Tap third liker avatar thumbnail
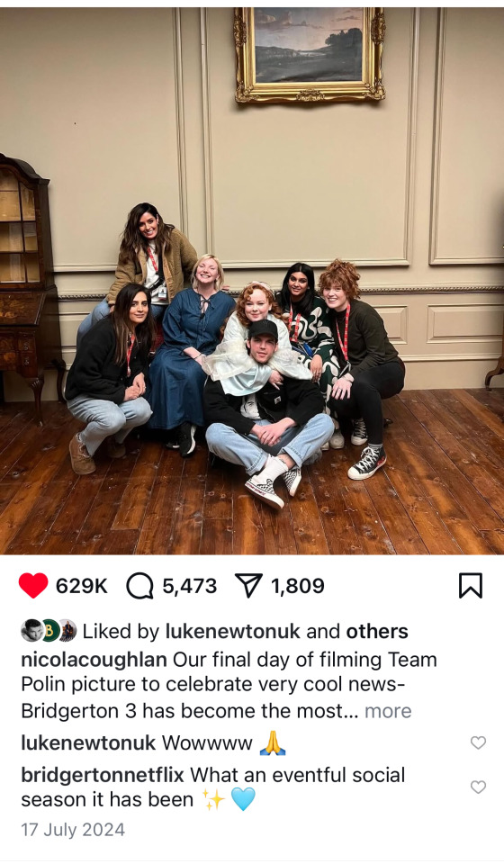 tap(67, 631)
